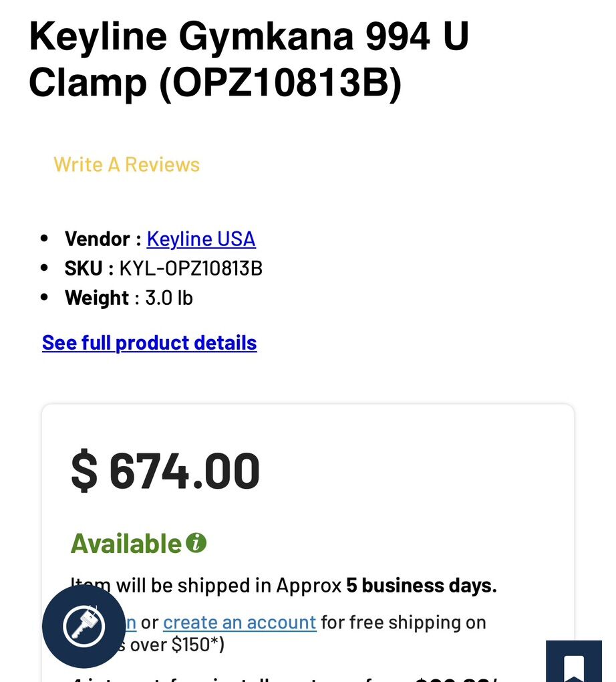Screen dimensions: 616x682
Task: Click the SKU value KYL-OPZ10813B
Action: click(190, 268)
